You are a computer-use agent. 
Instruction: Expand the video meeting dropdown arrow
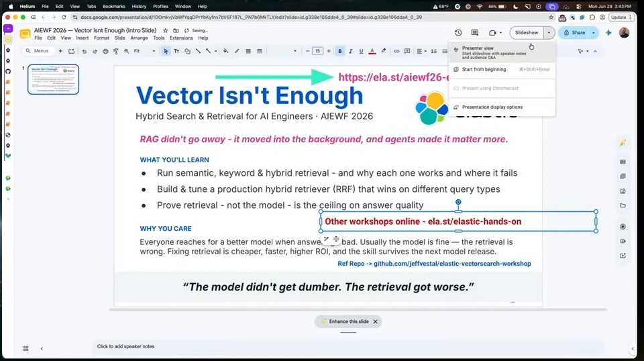pos(500,33)
